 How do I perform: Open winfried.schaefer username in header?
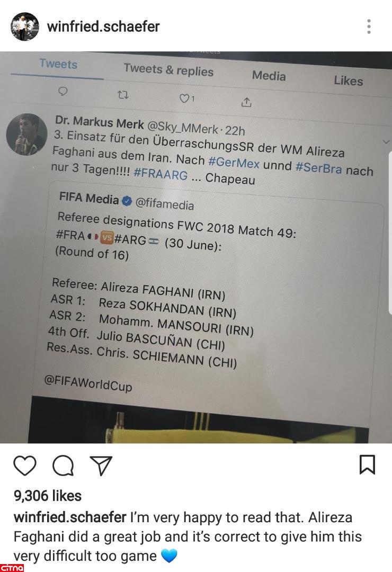[x=103, y=26]
